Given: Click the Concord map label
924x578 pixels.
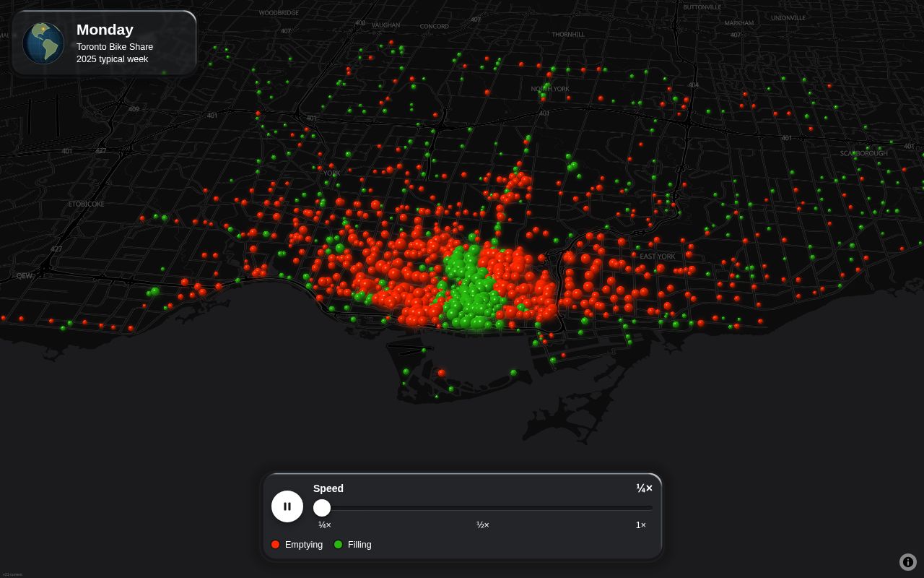Looking at the screenshot, I should pyautogui.click(x=435, y=27).
